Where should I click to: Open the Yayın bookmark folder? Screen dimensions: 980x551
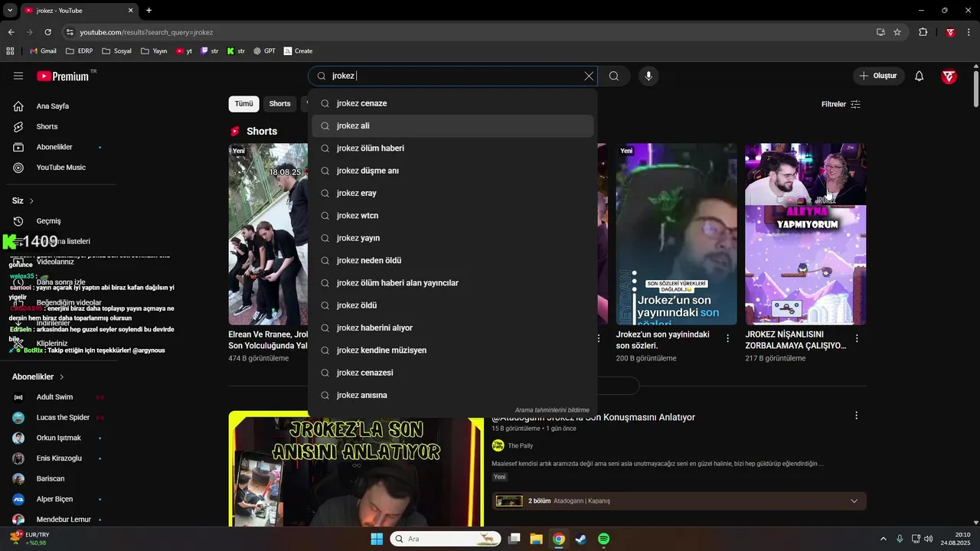(153, 51)
